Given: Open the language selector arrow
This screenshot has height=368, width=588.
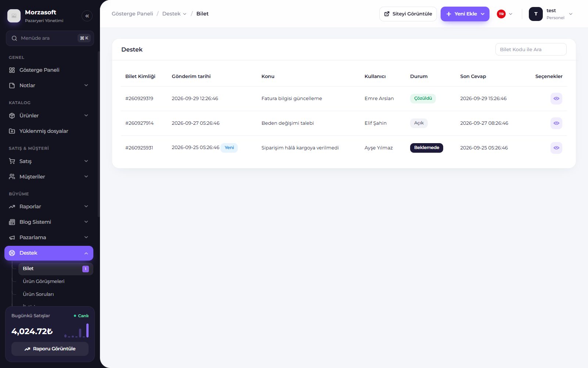Looking at the screenshot, I should [510, 14].
